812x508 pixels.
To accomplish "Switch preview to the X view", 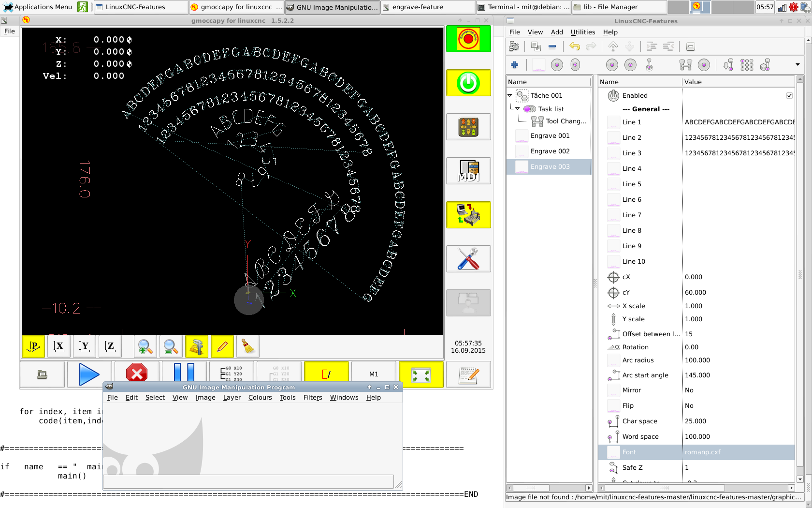I will tap(59, 346).
